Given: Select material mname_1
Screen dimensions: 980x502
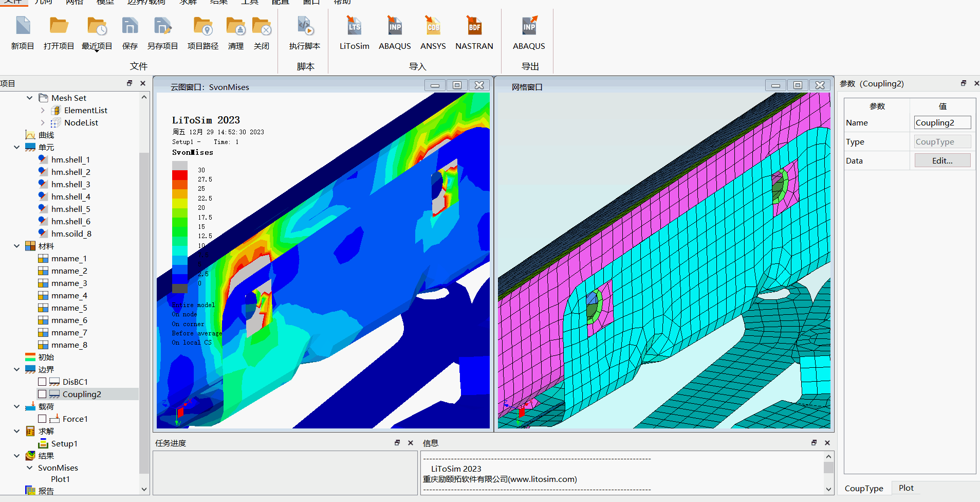Looking at the screenshot, I should pos(69,258).
